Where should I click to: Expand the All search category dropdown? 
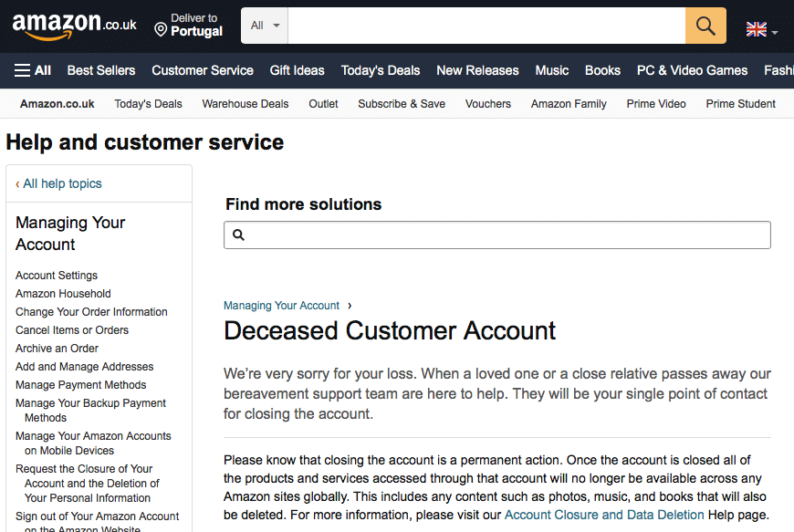click(265, 26)
